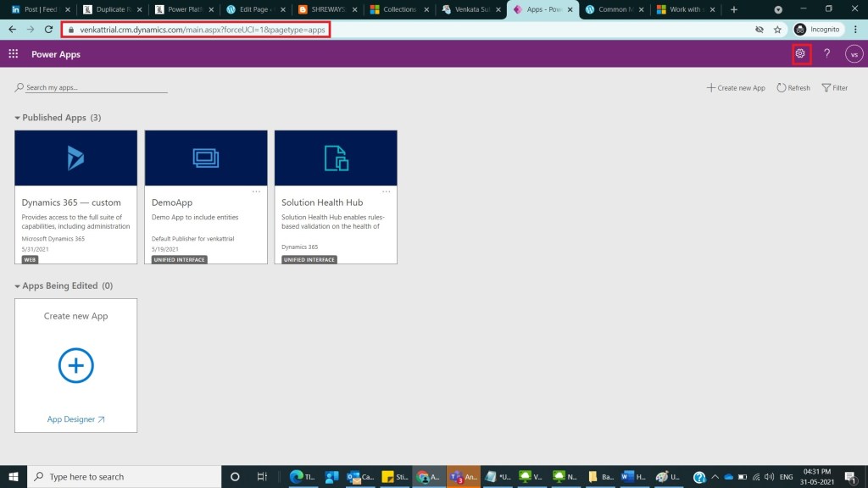This screenshot has height=488, width=868.
Task: Open the Power Apps waffle app launcher
Action: coord(14,54)
